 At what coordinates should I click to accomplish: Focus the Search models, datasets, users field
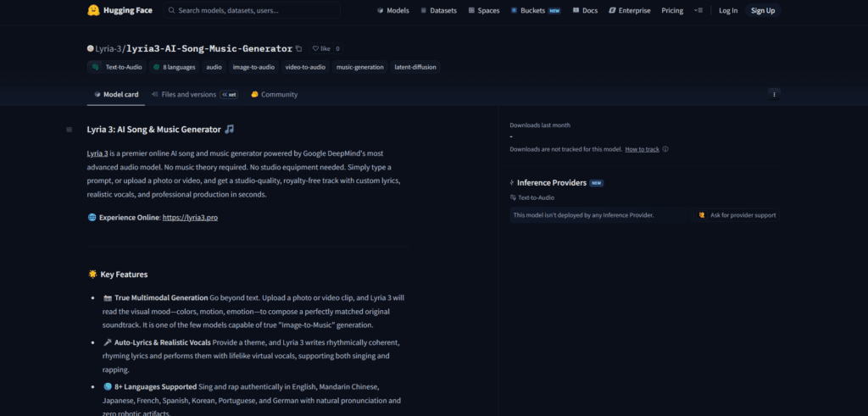click(252, 10)
